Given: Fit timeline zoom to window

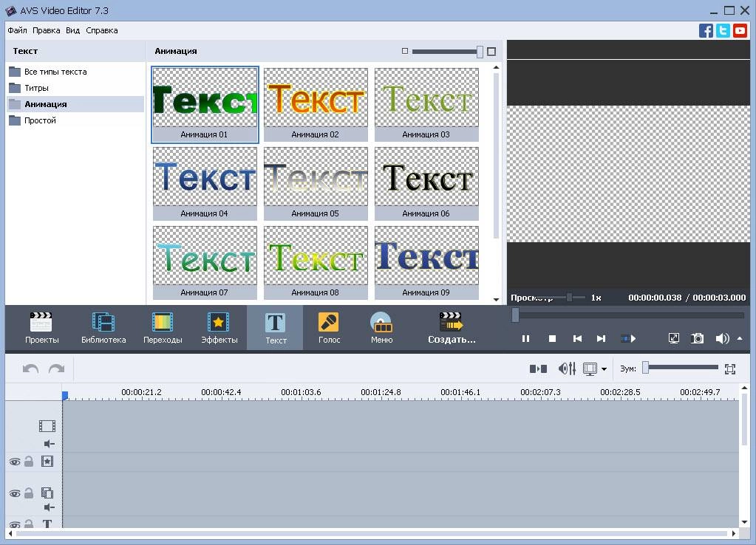Looking at the screenshot, I should pyautogui.click(x=730, y=369).
